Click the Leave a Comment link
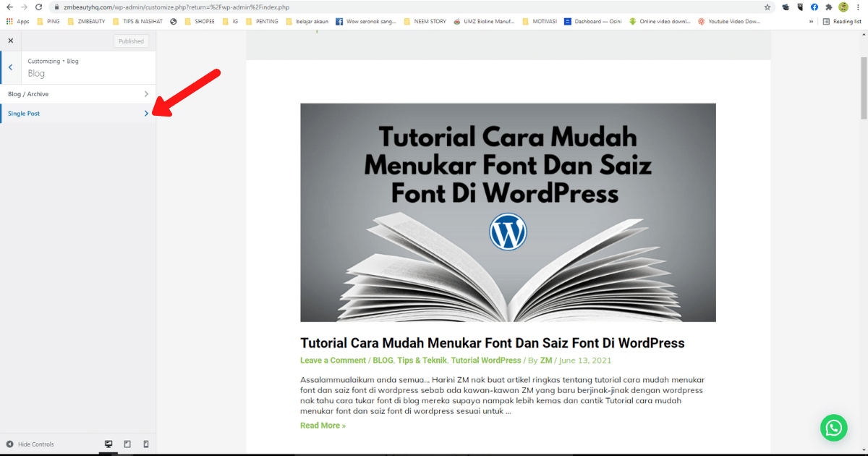Image resolution: width=868 pixels, height=456 pixels. pos(333,360)
